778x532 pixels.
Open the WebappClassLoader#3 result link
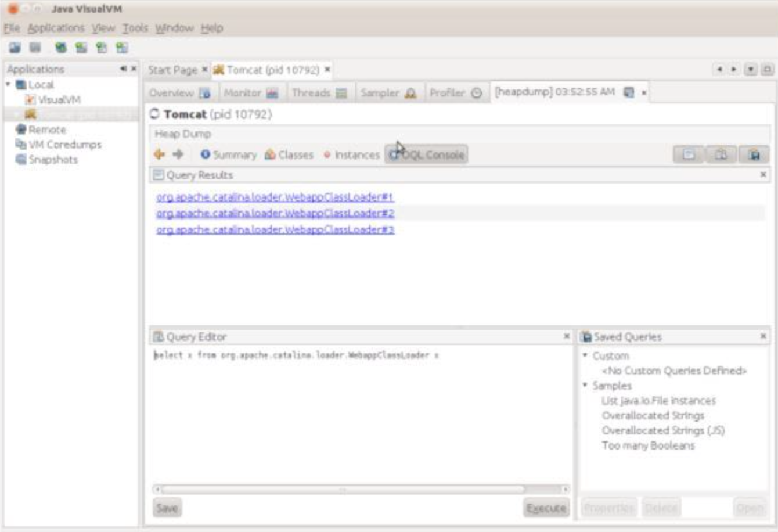pyautogui.click(x=275, y=229)
